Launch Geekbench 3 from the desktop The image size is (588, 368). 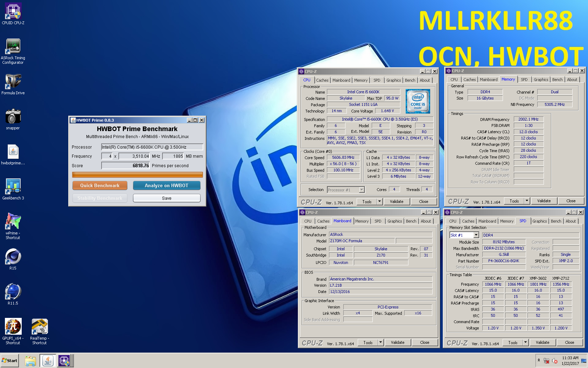pos(13,189)
